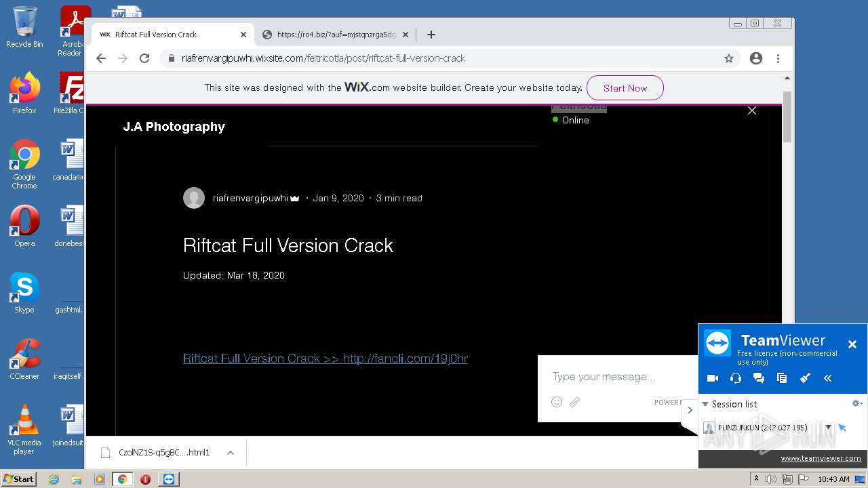Click the TeamViewer logo icon
This screenshot has height=488, width=868.
[x=717, y=343]
